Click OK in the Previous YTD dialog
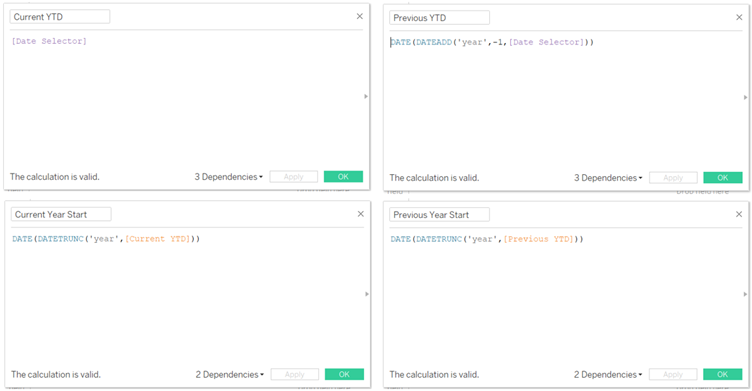Screen dimensions: 752x391 click(723, 178)
